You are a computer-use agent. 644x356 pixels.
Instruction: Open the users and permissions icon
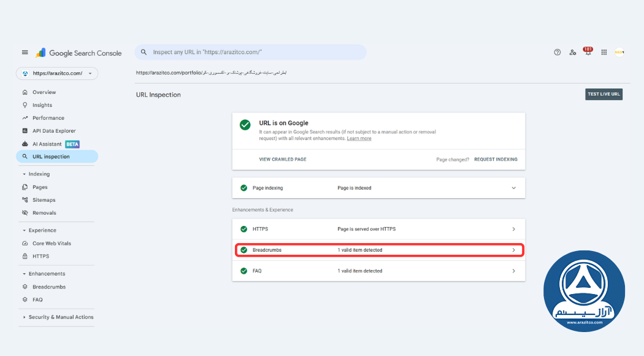click(572, 52)
